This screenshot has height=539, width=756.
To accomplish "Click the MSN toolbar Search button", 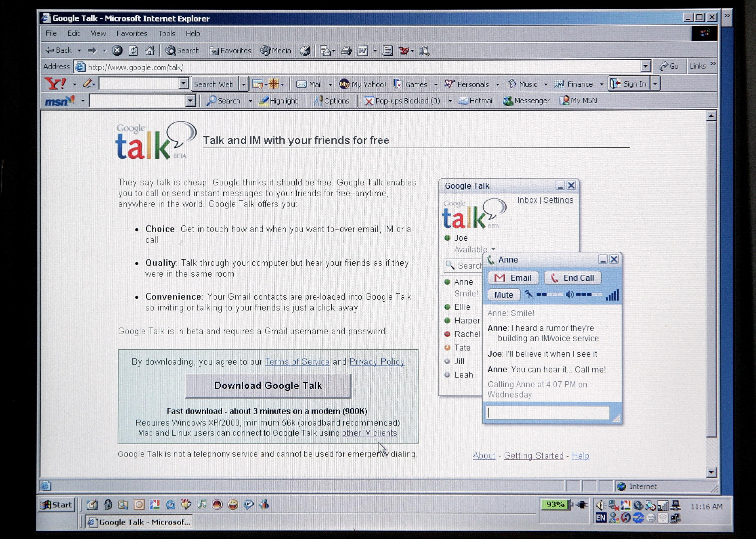I will pos(223,101).
